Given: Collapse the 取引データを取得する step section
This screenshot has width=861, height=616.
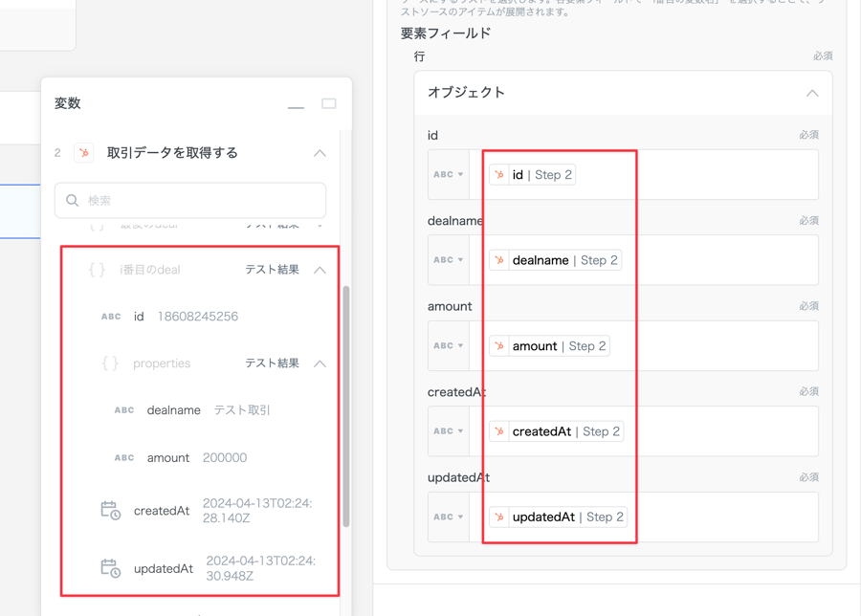Looking at the screenshot, I should pos(320,153).
